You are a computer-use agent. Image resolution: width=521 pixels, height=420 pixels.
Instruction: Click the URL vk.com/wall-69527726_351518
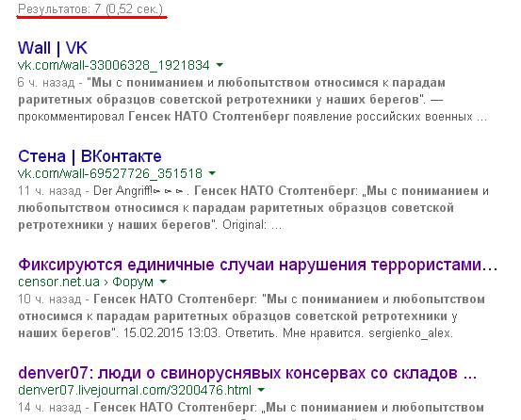pyautogui.click(x=110, y=173)
